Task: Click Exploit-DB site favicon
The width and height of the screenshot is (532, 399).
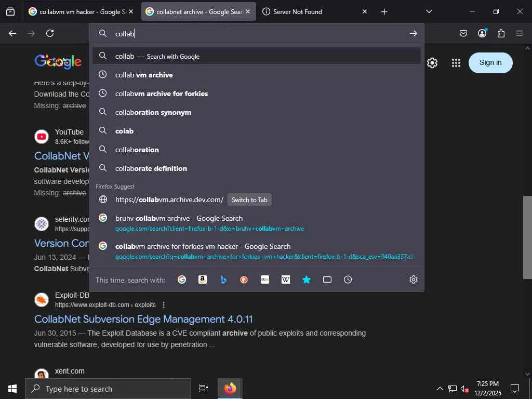Action: 42,300
